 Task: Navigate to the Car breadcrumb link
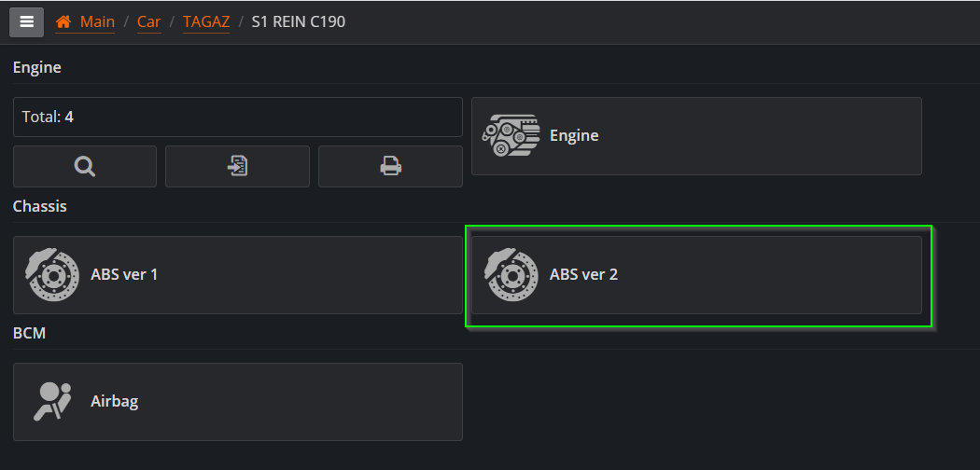click(x=149, y=22)
